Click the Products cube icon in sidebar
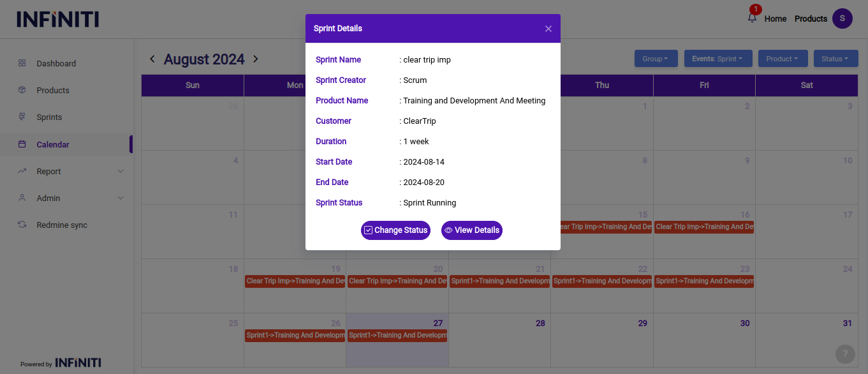The width and height of the screenshot is (868, 374). (x=22, y=90)
